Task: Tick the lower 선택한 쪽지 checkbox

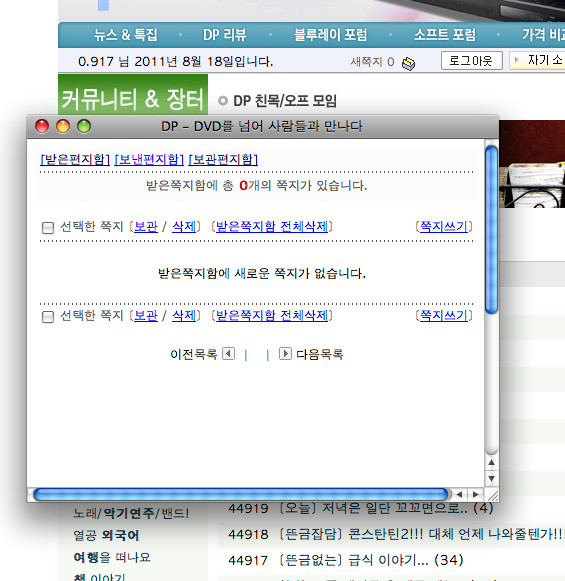Action: (x=48, y=317)
